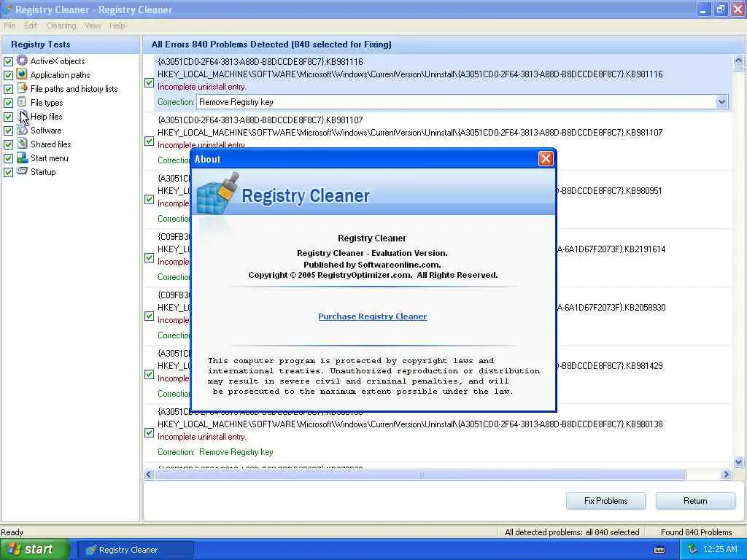Click the KB981107 registry key path text
The height and width of the screenshot is (560, 747).
pos(410,133)
